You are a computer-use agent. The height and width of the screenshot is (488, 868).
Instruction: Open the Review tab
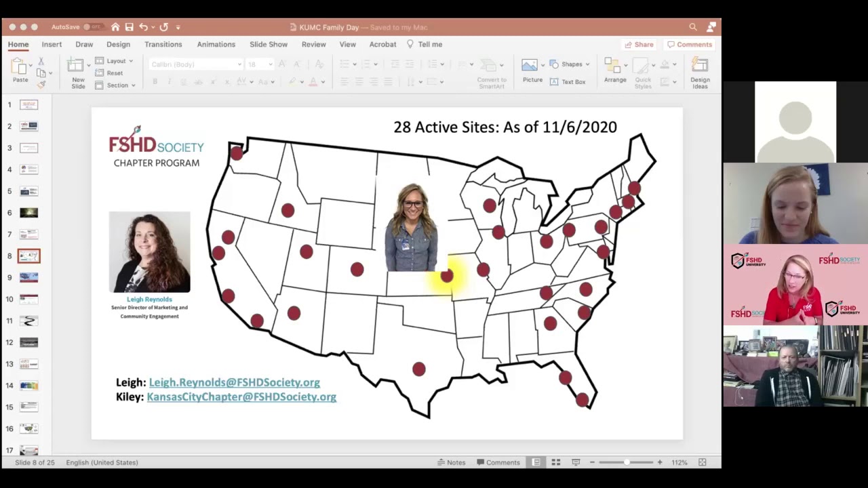(x=313, y=44)
